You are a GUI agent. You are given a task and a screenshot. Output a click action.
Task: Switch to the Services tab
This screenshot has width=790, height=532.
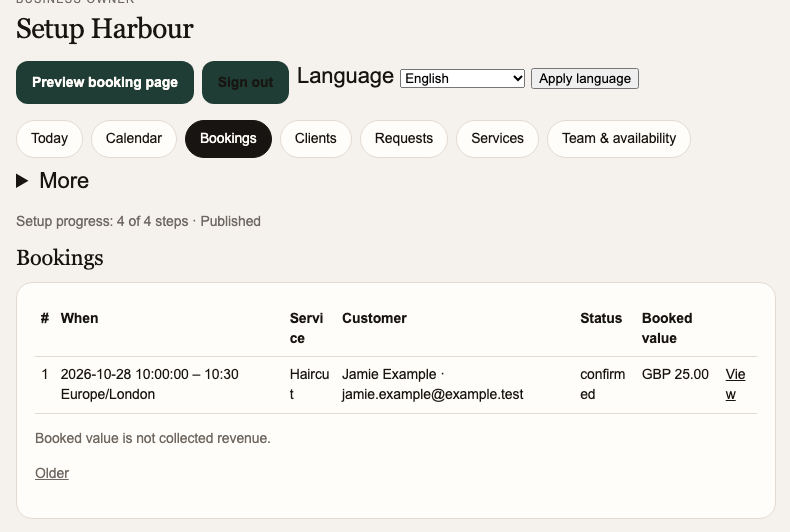tap(497, 139)
